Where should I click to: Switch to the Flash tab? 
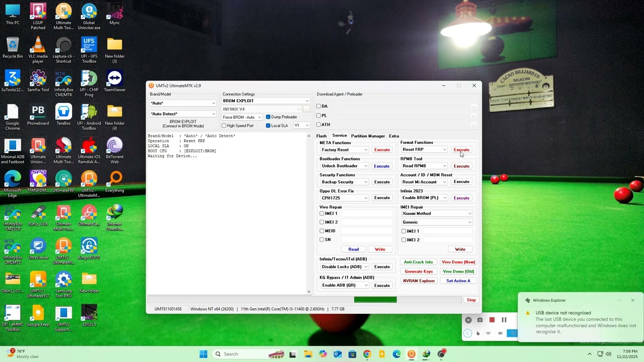(321, 136)
